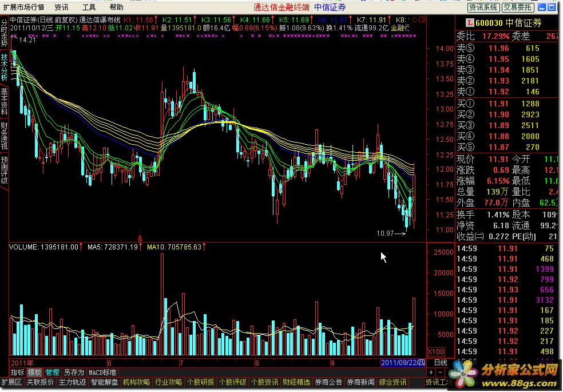This screenshot has height=392, width=563.
Task: Zoom out chart with the minus button
Action: coord(440,373)
